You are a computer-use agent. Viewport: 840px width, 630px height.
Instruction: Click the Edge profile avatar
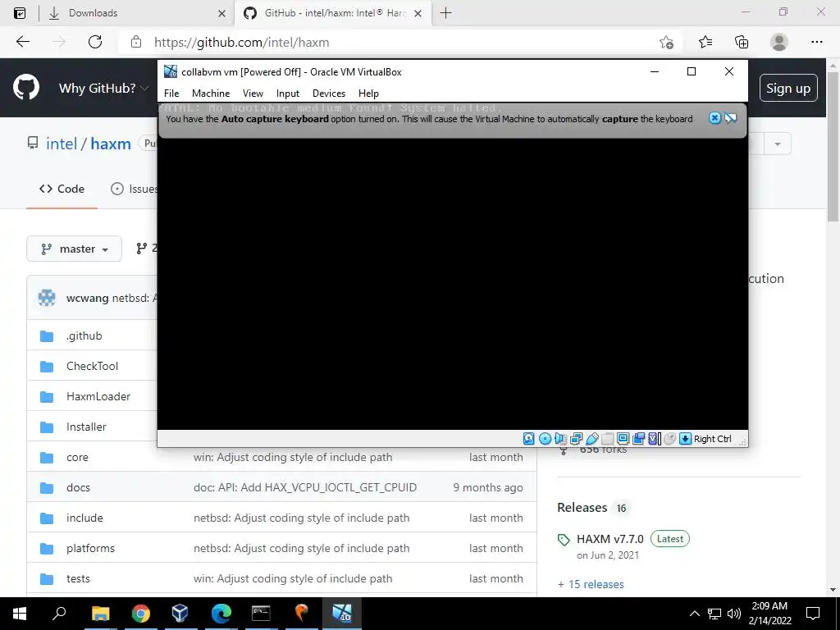coord(779,42)
